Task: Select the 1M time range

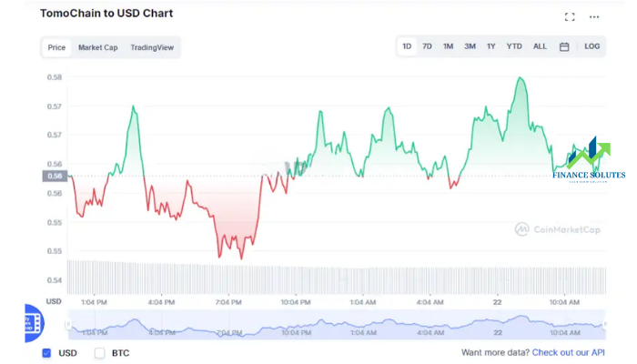Action: [448, 46]
